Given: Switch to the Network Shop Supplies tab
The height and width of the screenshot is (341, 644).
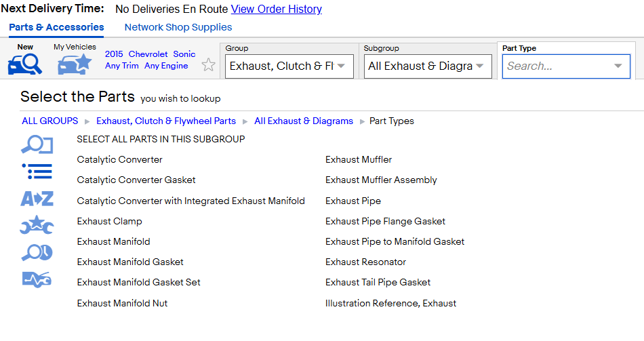Looking at the screenshot, I should pyautogui.click(x=178, y=27).
